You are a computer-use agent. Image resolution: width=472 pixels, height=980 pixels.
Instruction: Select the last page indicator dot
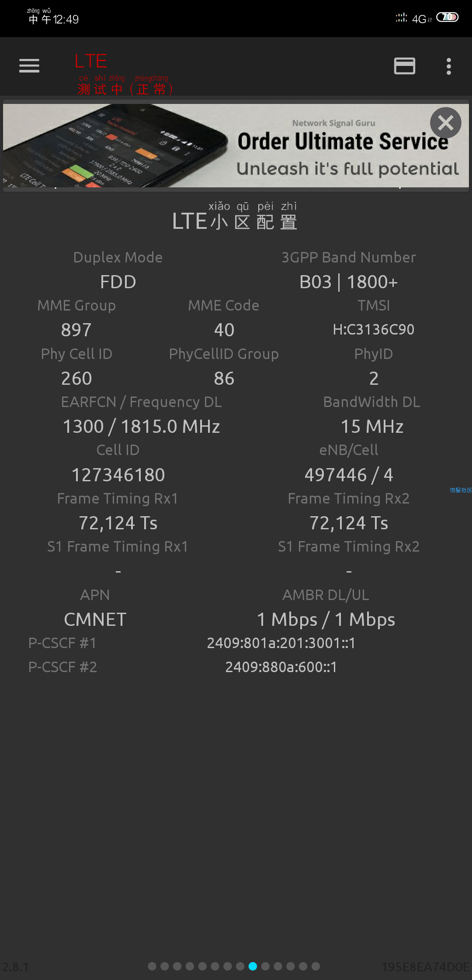[316, 966]
